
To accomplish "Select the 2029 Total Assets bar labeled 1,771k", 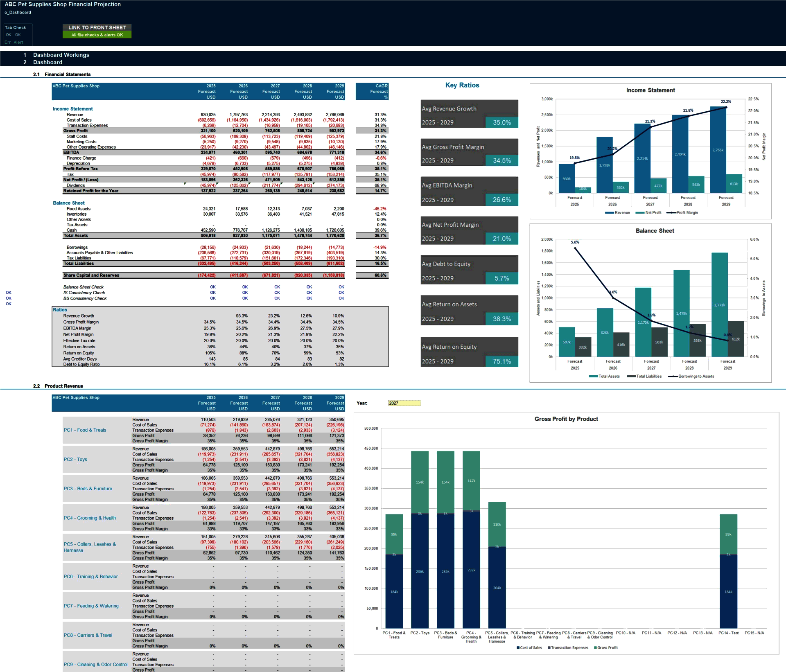I will tap(720, 304).
